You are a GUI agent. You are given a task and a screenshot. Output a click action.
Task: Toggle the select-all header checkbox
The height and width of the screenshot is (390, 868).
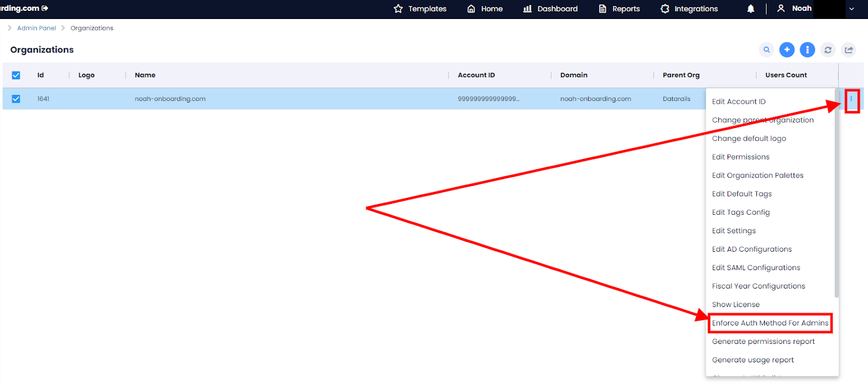pos(16,75)
